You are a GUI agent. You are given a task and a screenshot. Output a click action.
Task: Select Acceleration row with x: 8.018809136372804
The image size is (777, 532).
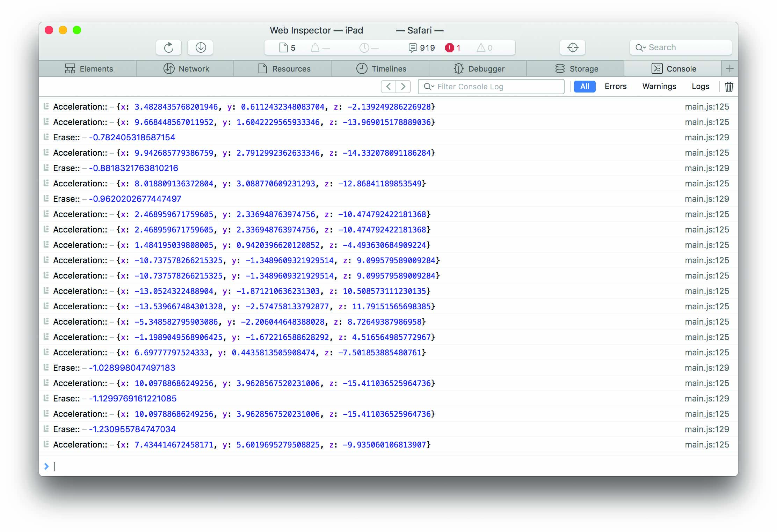388,184
